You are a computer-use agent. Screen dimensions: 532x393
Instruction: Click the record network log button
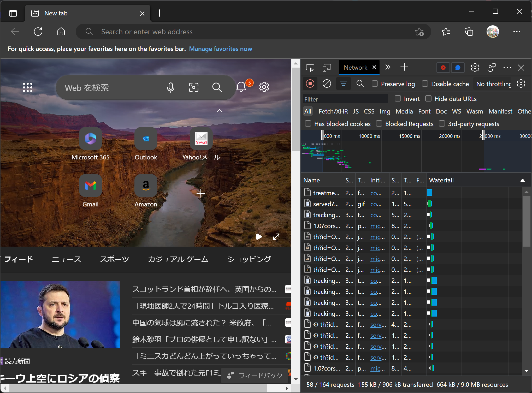click(x=310, y=84)
